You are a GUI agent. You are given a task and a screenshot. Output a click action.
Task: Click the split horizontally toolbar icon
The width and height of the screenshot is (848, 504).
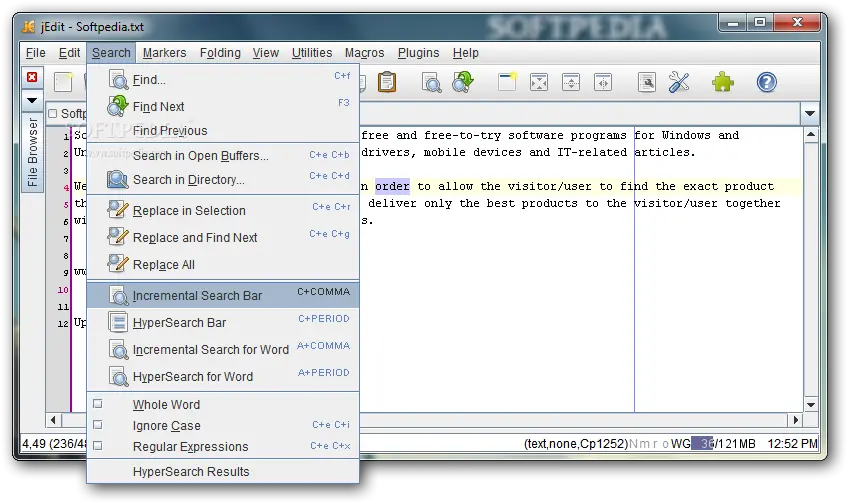(571, 83)
